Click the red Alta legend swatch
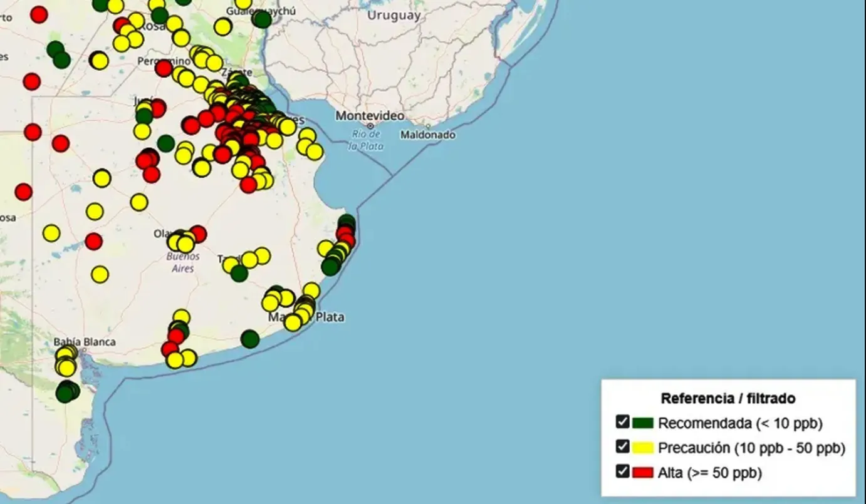This screenshot has height=504, width=866. [643, 473]
